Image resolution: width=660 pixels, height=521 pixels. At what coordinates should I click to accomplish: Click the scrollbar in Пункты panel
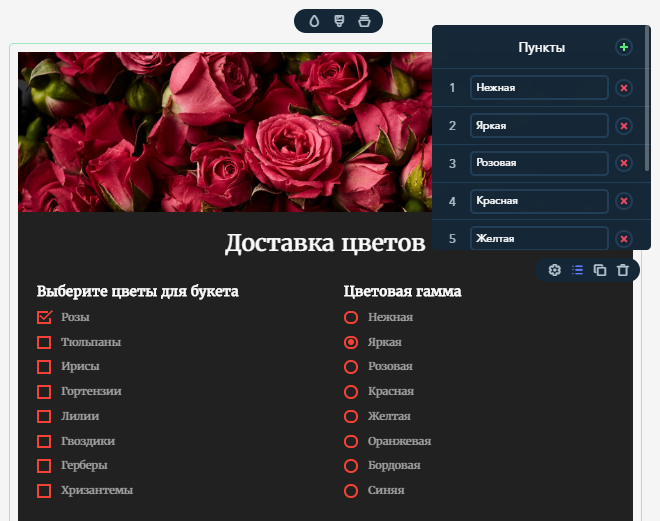pyautogui.click(x=647, y=99)
